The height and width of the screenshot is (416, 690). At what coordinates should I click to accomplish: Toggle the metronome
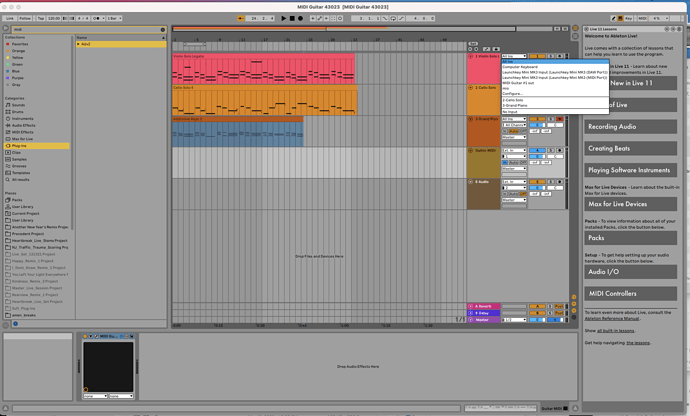97,18
